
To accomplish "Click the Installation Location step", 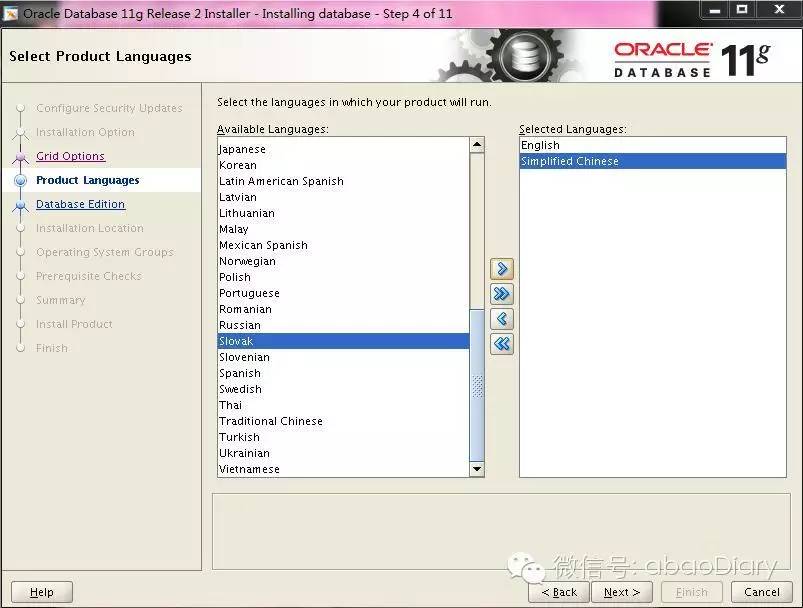I will point(90,228).
